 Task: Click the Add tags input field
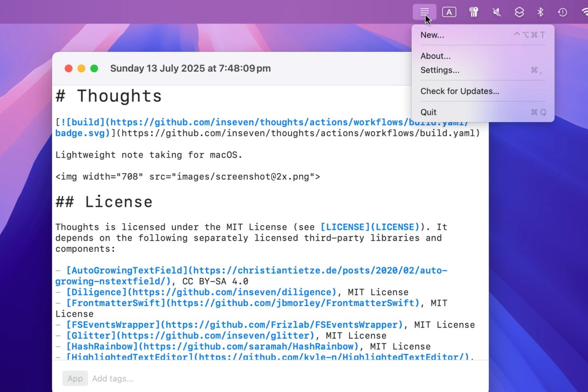[x=113, y=379]
